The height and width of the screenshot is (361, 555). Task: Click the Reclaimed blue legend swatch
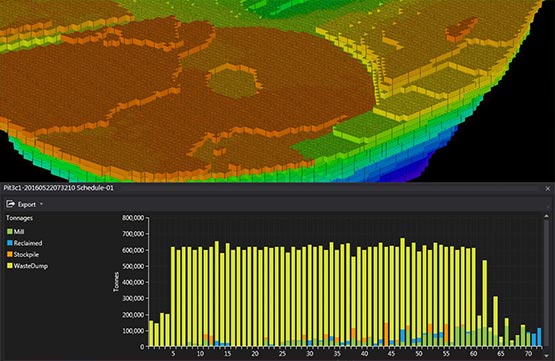click(x=10, y=243)
